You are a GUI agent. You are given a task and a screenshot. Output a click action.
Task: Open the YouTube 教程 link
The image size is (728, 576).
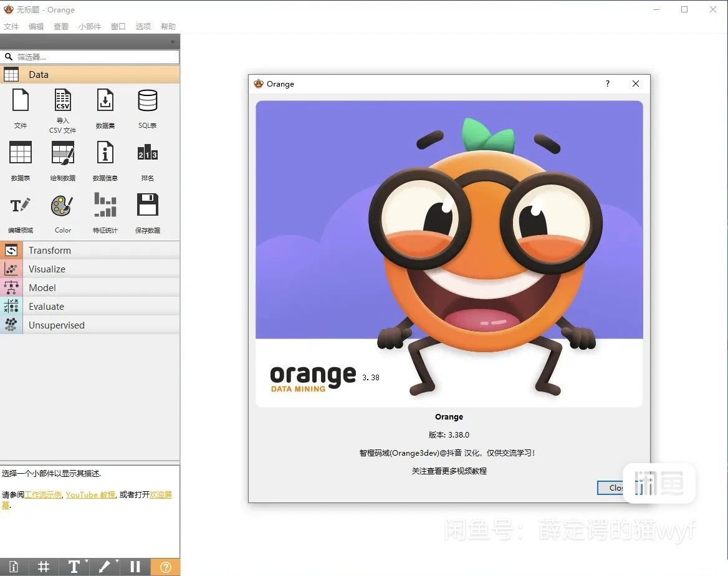click(90, 495)
